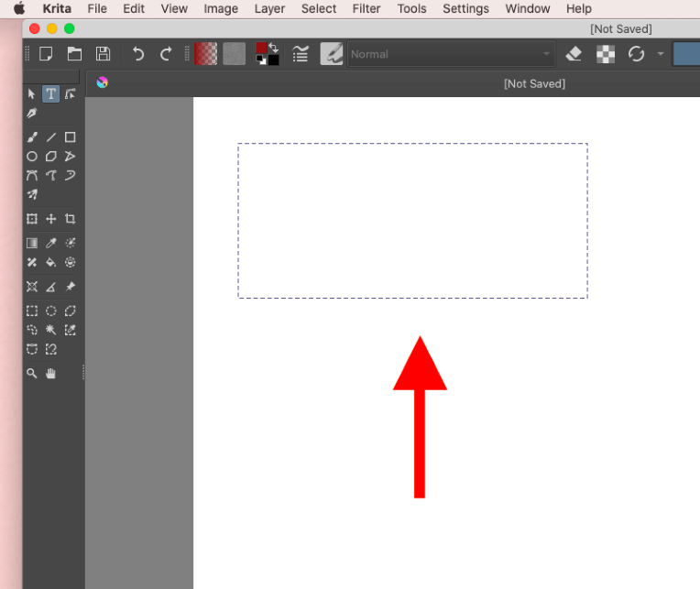This screenshot has height=589, width=700.
Task: Select the Color Sampler eyedropper tool
Action: coord(51,243)
